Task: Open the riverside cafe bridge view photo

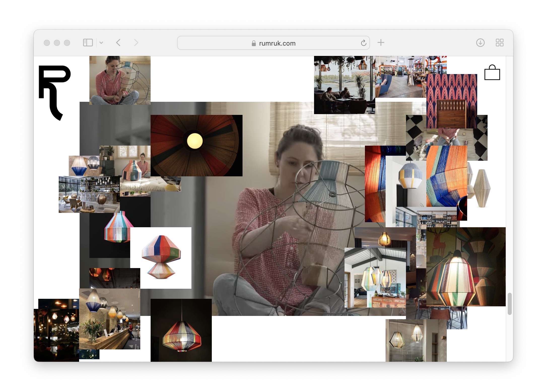Action: coord(344,85)
